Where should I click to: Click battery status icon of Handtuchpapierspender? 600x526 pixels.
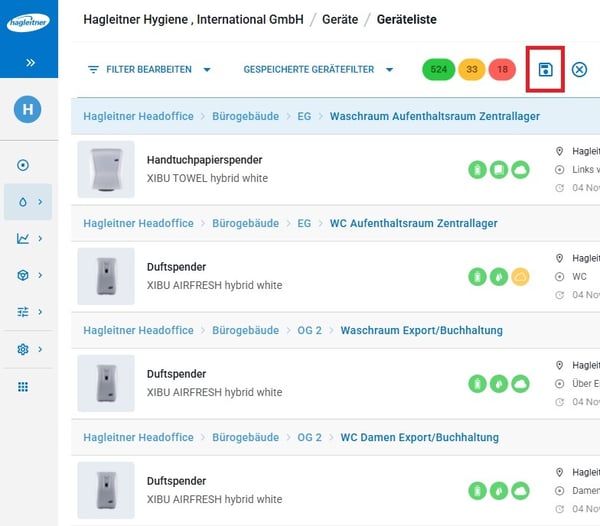pyautogui.click(x=477, y=169)
